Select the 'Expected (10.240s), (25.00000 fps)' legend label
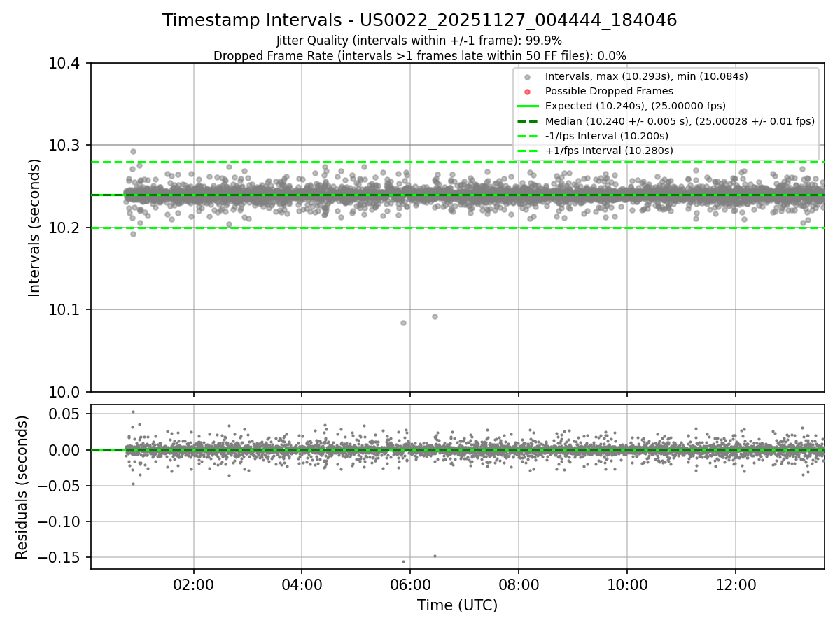This screenshot has width=840, height=630. (636, 106)
